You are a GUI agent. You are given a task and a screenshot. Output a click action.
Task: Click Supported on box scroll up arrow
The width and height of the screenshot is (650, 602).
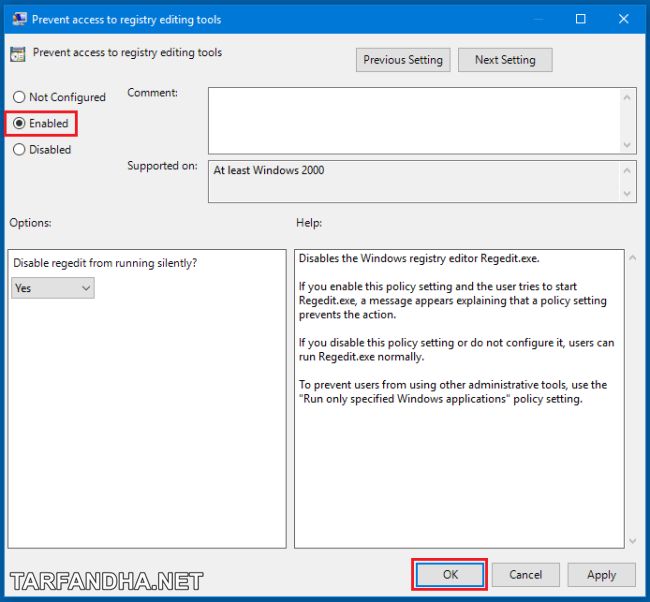tap(627, 171)
